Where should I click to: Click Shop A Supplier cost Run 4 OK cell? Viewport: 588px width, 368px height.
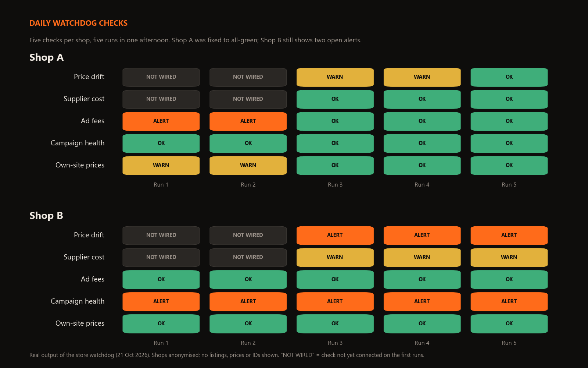tap(422, 99)
